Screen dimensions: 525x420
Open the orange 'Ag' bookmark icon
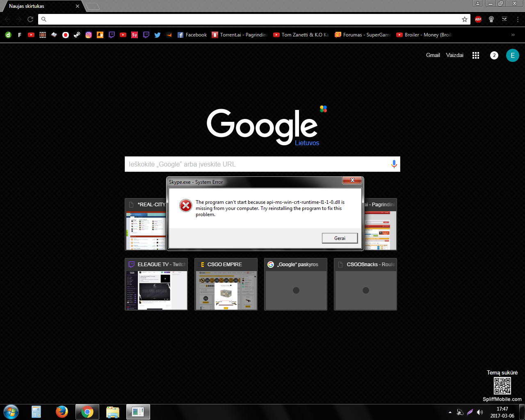[x=100, y=35]
